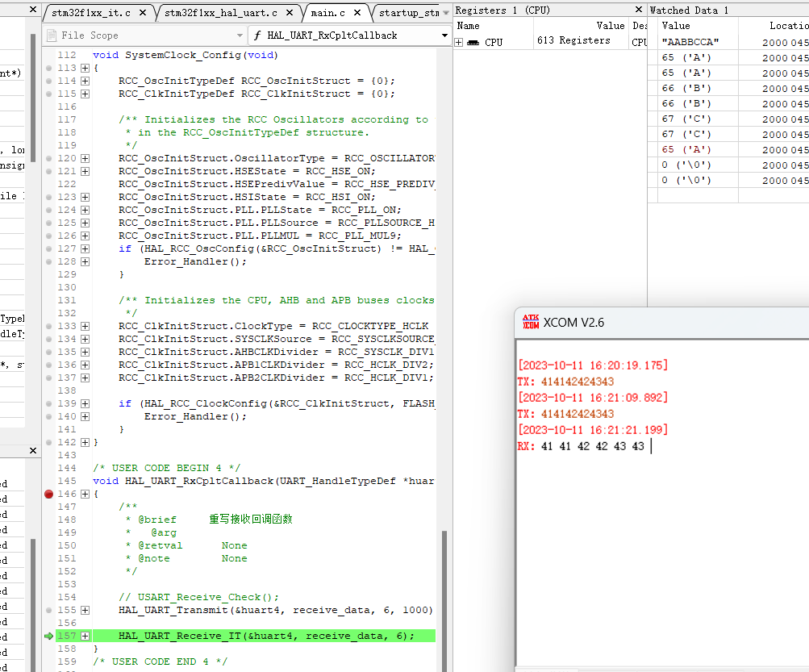The image size is (809, 672).
Task: Open the File Scope dropdown
Action: click(x=240, y=35)
